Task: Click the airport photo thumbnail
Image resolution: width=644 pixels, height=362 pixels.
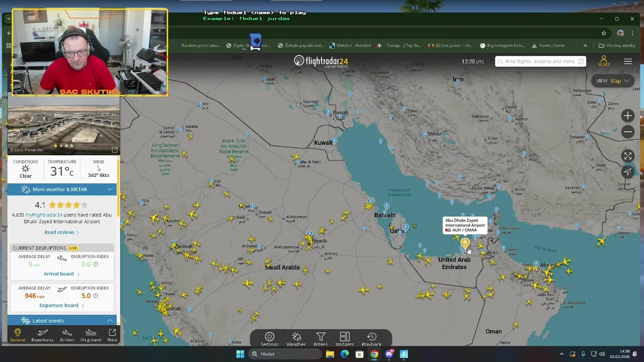Action: pos(63,126)
